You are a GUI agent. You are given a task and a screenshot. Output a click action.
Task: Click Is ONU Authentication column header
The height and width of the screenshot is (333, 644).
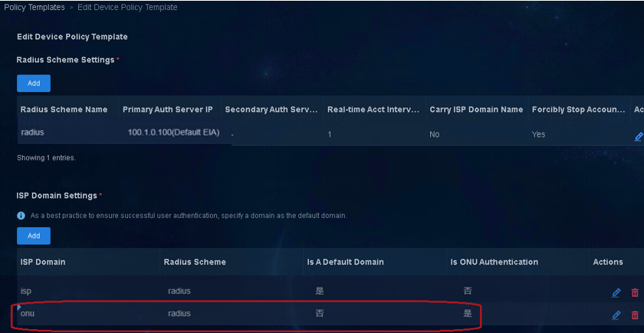coord(494,262)
